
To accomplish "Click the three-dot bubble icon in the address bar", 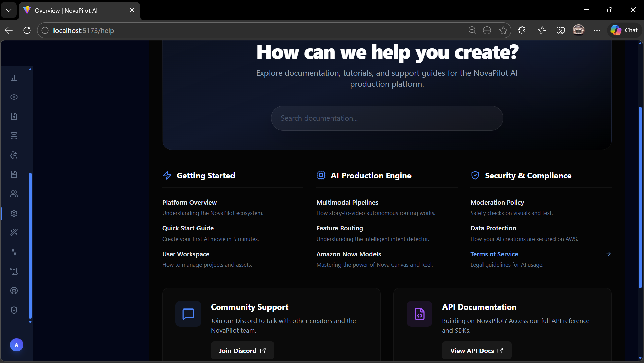I will (487, 30).
